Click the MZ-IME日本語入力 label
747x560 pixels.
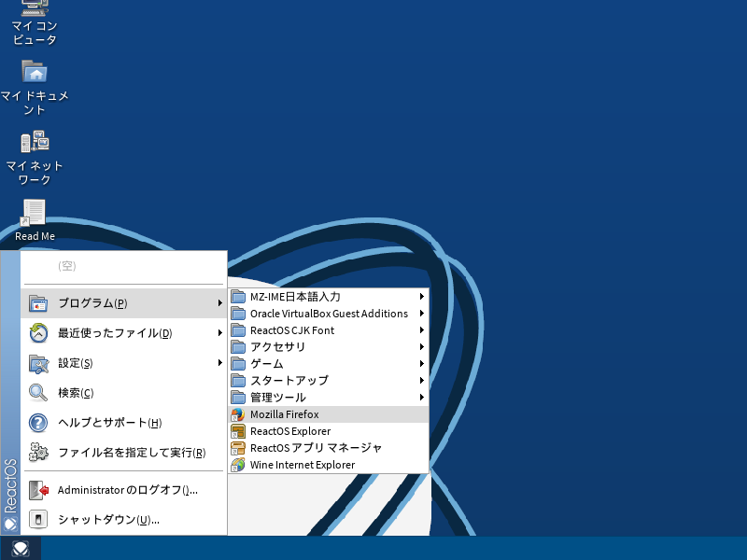click(x=295, y=297)
